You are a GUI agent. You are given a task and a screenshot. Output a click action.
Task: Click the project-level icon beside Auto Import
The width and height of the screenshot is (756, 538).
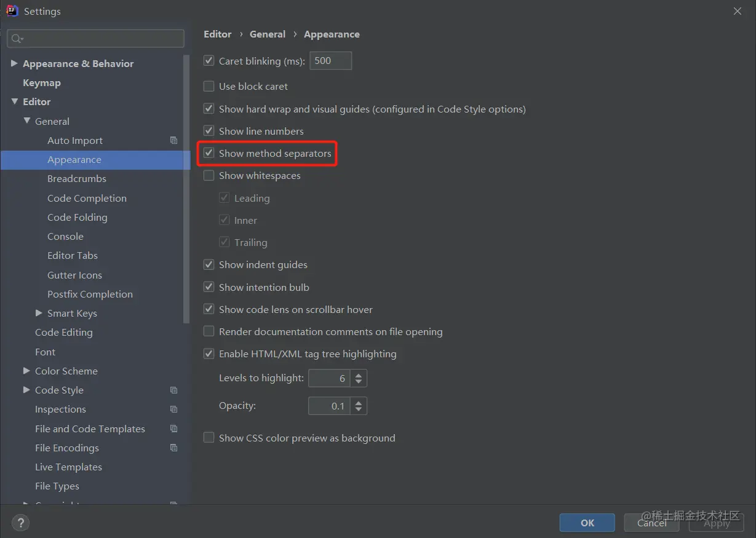coord(173,140)
